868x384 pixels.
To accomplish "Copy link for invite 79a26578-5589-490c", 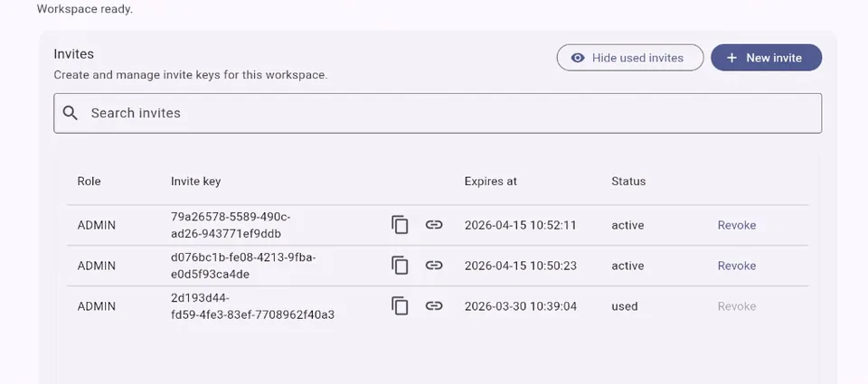I will [x=434, y=225].
